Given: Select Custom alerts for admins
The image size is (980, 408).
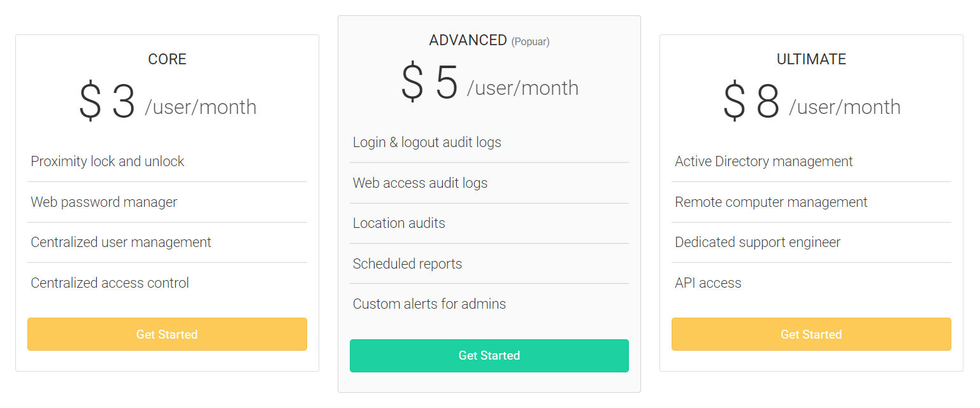Looking at the screenshot, I should [429, 304].
